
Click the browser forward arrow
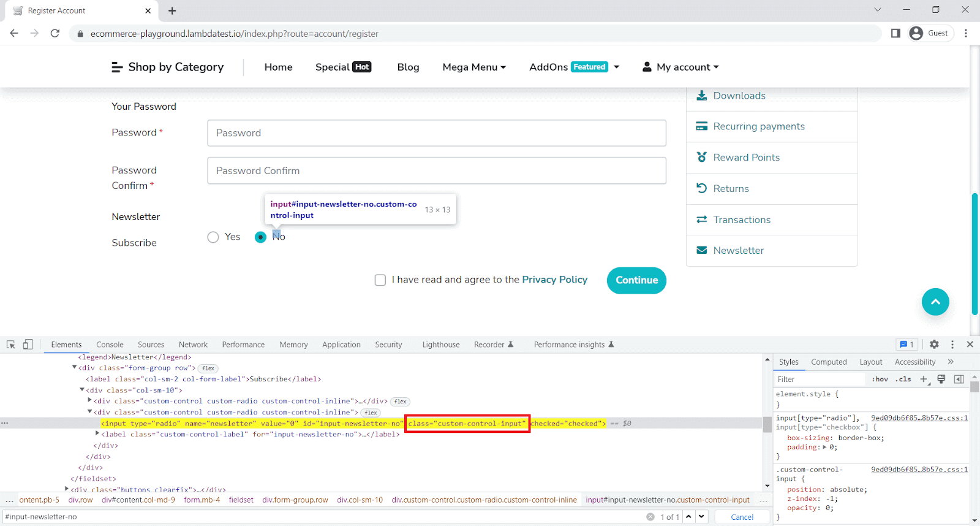[x=34, y=33]
